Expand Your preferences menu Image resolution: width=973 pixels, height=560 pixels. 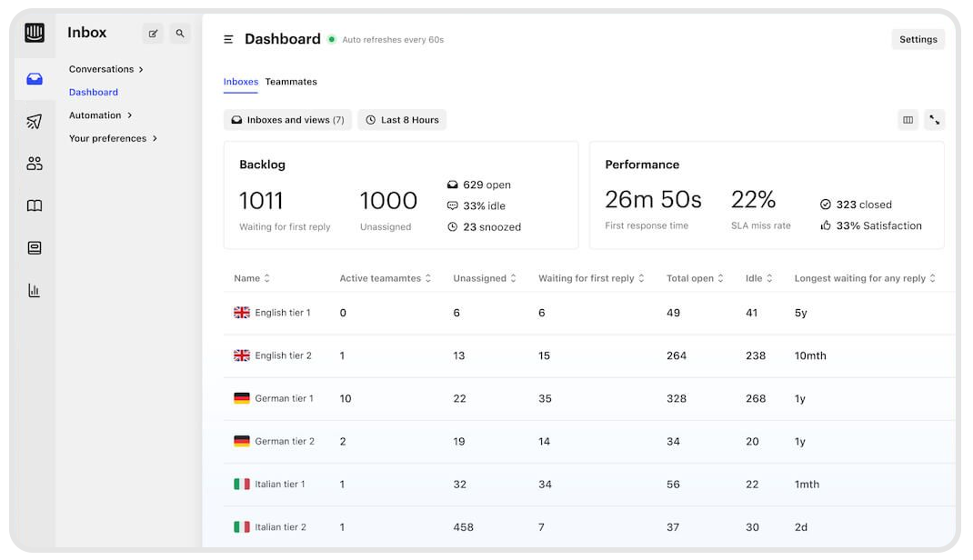click(x=113, y=138)
